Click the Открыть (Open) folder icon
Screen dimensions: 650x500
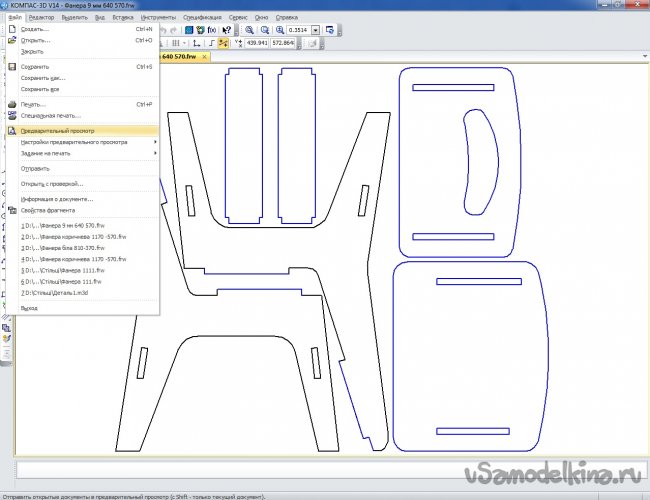point(12,40)
